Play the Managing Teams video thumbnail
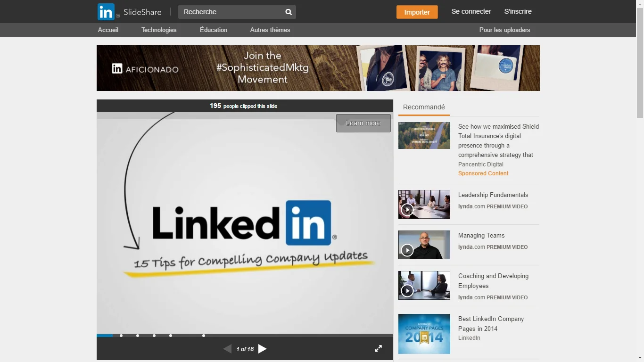Image resolution: width=644 pixels, height=362 pixels. 424,245
